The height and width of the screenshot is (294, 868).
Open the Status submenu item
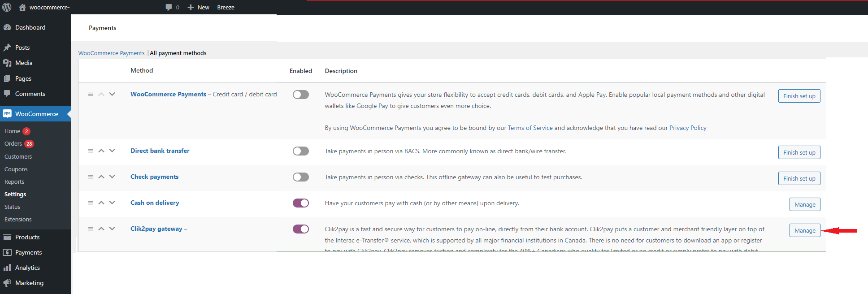(13, 207)
